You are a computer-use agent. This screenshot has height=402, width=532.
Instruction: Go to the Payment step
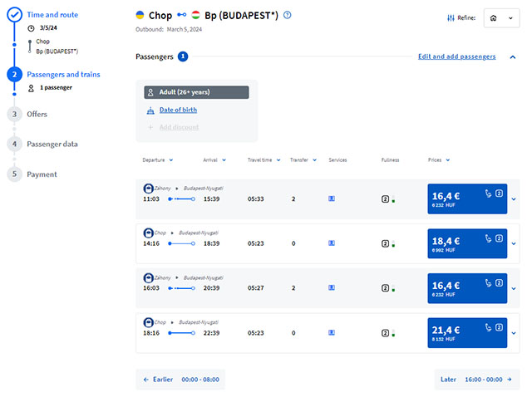42,174
